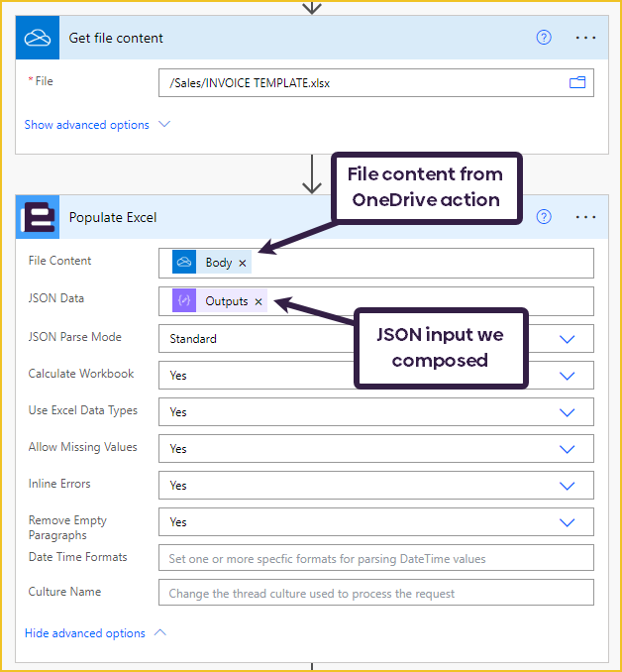Image resolution: width=622 pixels, height=672 pixels.
Task: Expand the Inline Errors dropdown
Action: [x=568, y=486]
